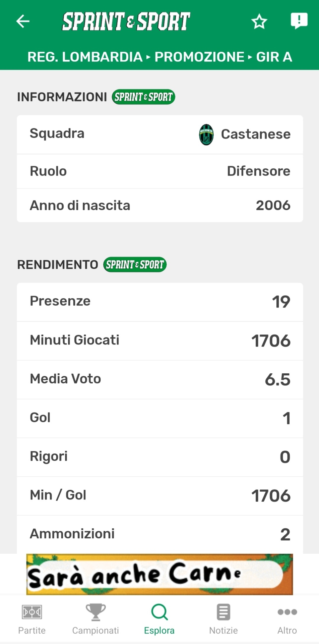Open the Altro three-dots menu
319x644 pixels.
[287, 612]
